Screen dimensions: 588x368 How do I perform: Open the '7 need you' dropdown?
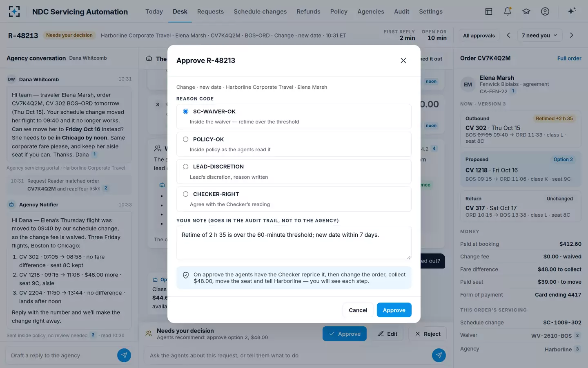click(539, 36)
